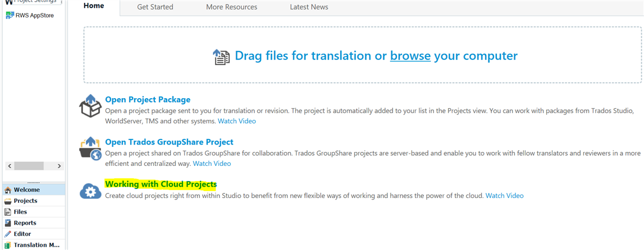Click the Editor pencil icon
This screenshot has height=250, width=644.
(8, 234)
